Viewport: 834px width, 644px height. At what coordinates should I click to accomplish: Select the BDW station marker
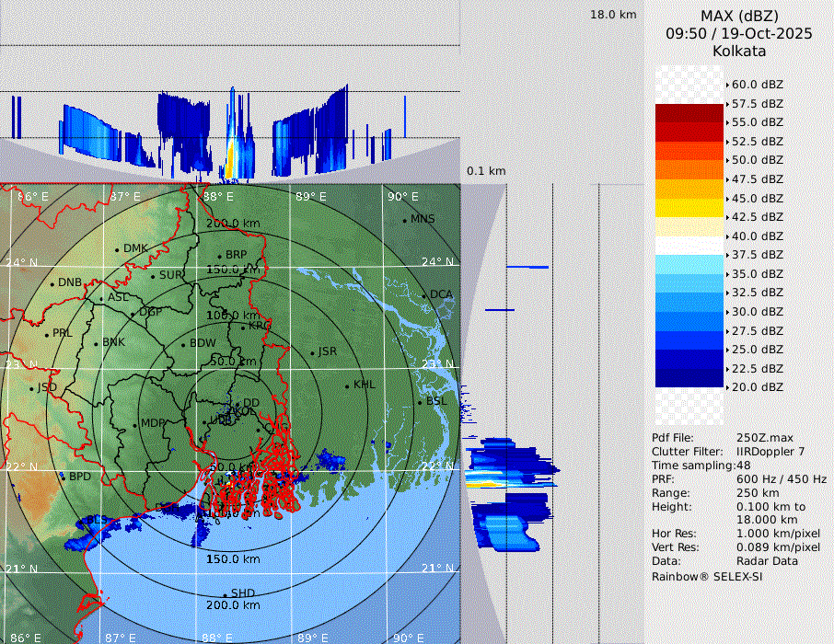click(x=183, y=345)
